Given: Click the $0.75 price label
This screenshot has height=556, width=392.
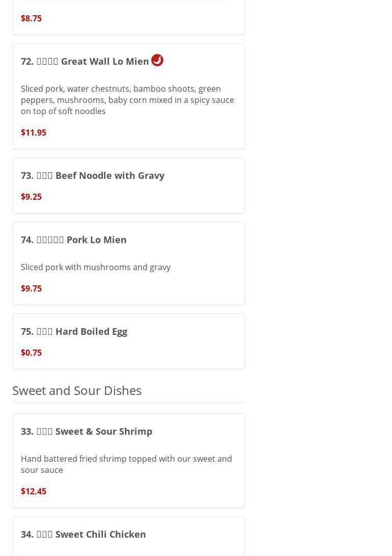Looking at the screenshot, I should click(x=31, y=353).
